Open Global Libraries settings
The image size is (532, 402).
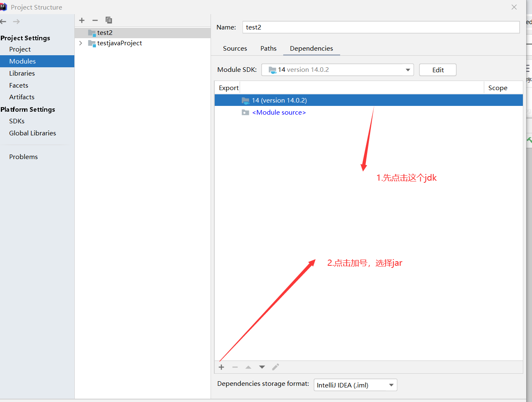32,133
